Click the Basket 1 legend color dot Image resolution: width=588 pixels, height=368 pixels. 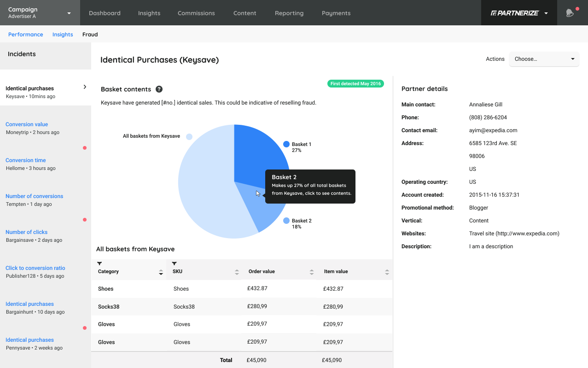(286, 144)
